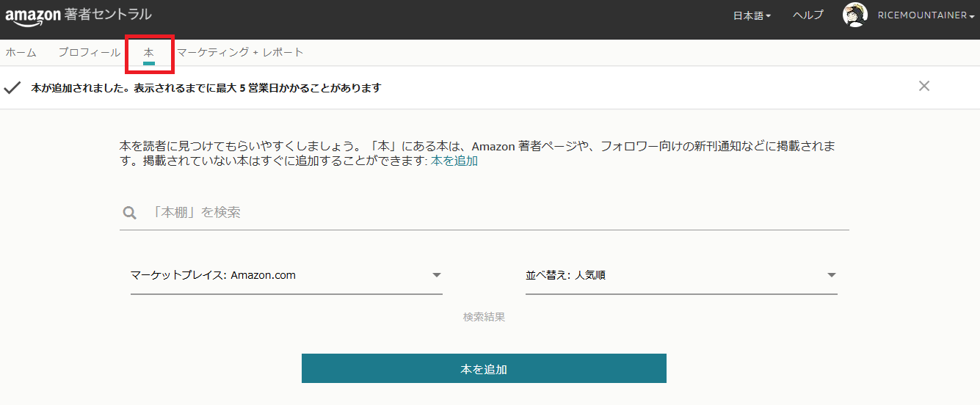
Task: Open the 並べ替え: 人気順 sort dropdown
Action: click(x=681, y=276)
